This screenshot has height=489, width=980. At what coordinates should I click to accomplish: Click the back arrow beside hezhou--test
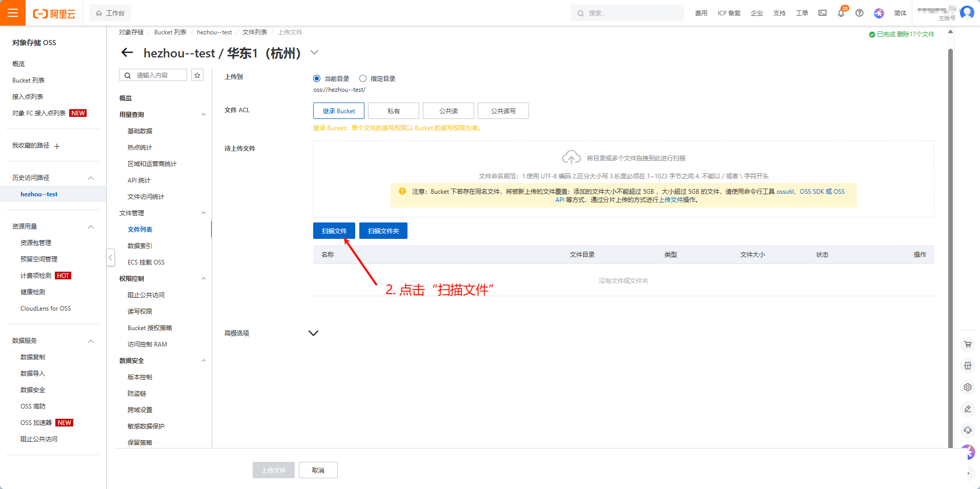pos(127,53)
